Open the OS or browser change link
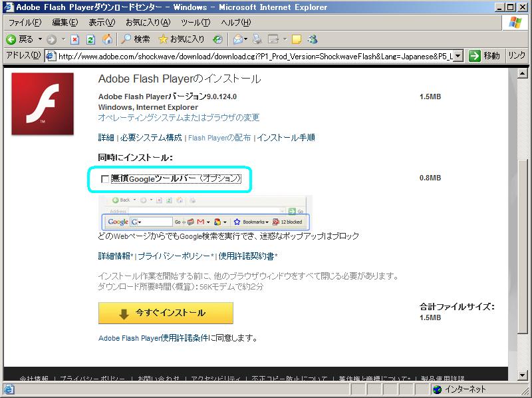Screen dimensions: 532x398 pyautogui.click(x=179, y=118)
